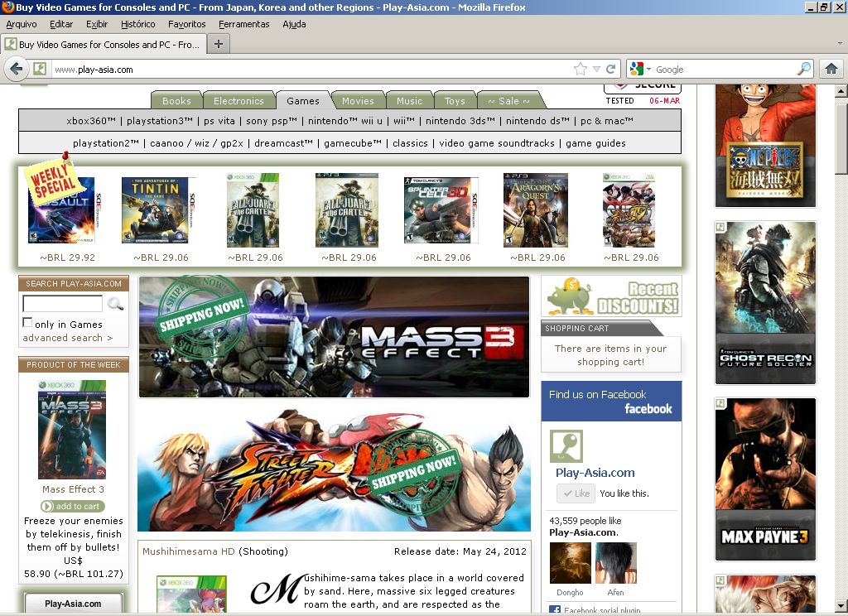
Task: Open the Google search engine selector dropdown
Action: pyautogui.click(x=640, y=70)
